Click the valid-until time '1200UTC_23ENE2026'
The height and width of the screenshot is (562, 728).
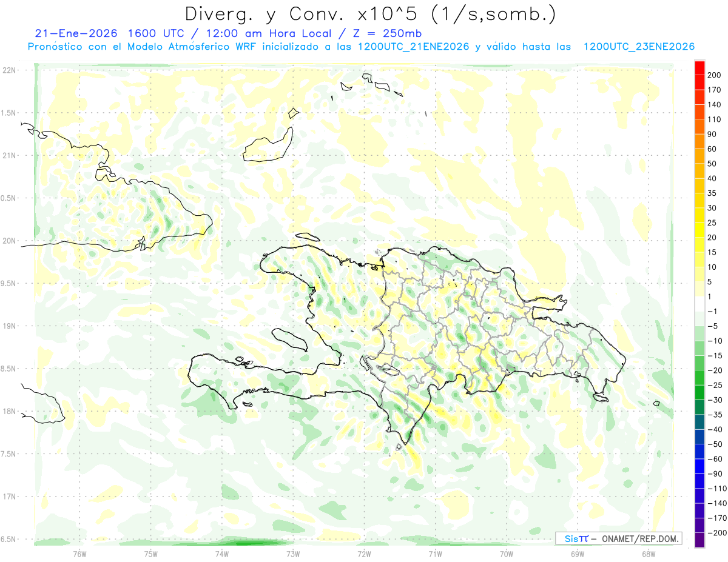[638, 47]
